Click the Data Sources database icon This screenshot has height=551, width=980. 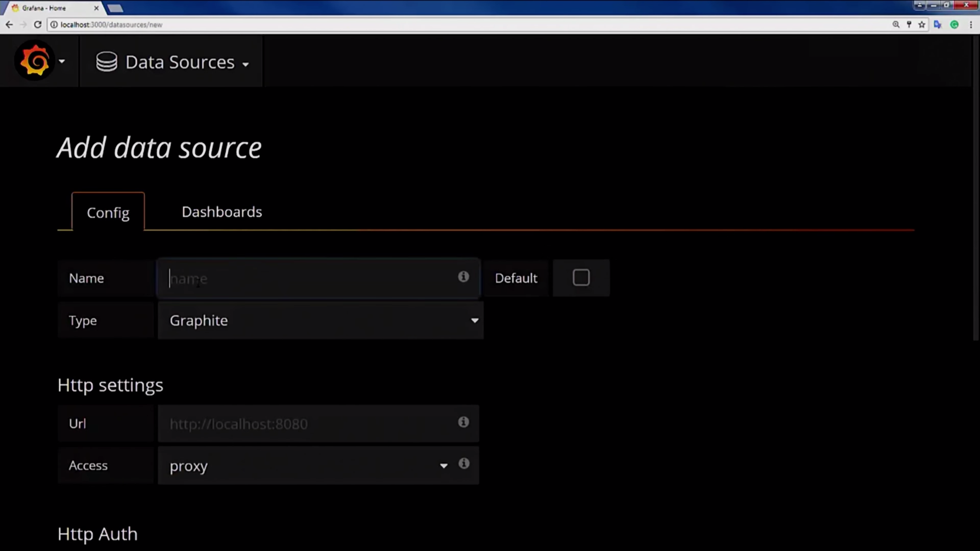click(x=107, y=62)
